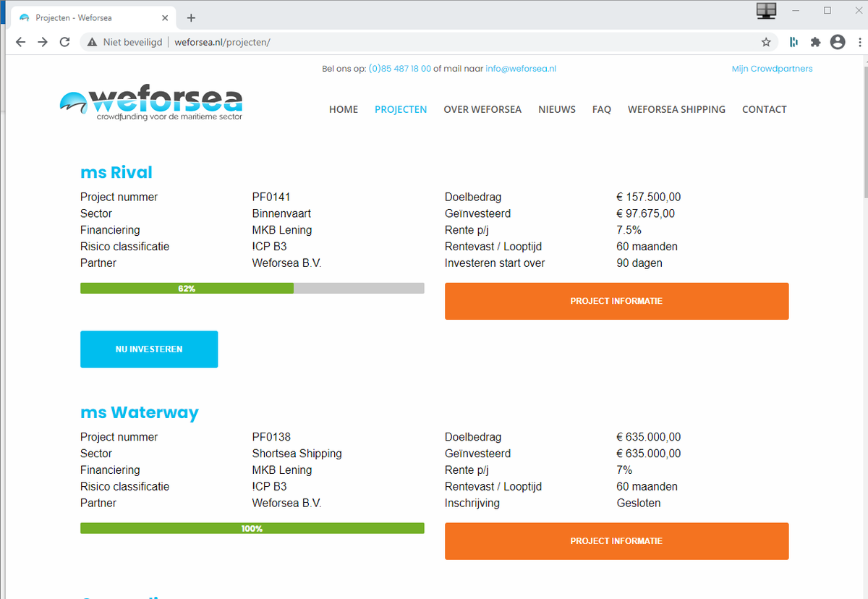Bookmark this page with the star icon
This screenshot has height=599, width=868.
click(x=766, y=42)
